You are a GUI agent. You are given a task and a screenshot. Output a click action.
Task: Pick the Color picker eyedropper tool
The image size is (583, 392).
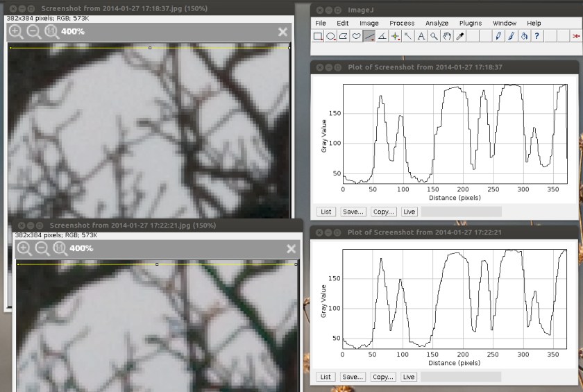459,36
